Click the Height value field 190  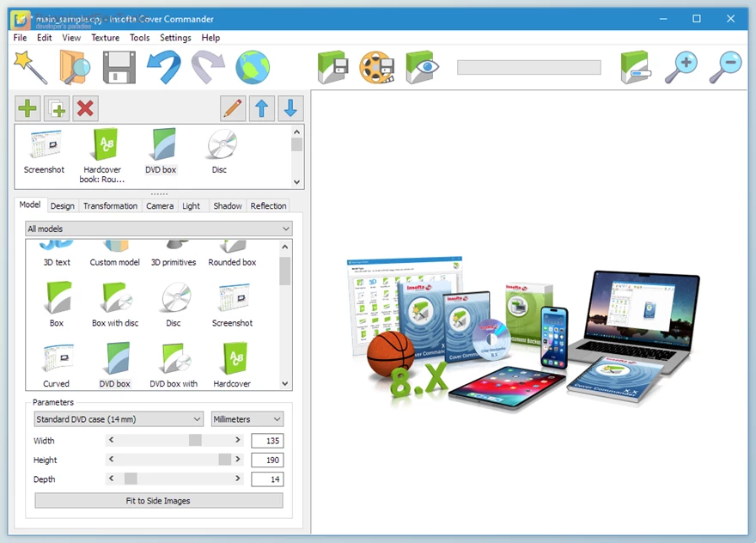(x=267, y=460)
